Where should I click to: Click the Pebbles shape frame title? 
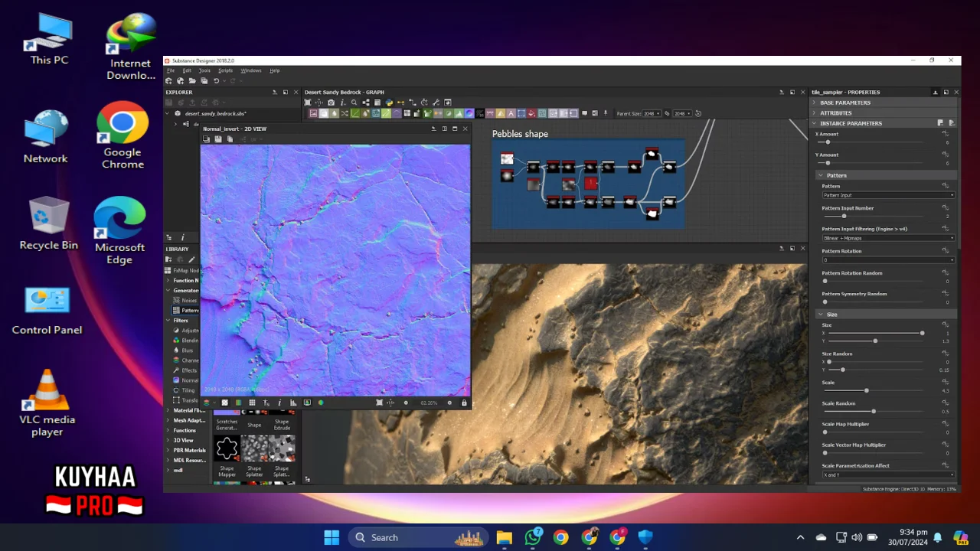click(x=520, y=134)
